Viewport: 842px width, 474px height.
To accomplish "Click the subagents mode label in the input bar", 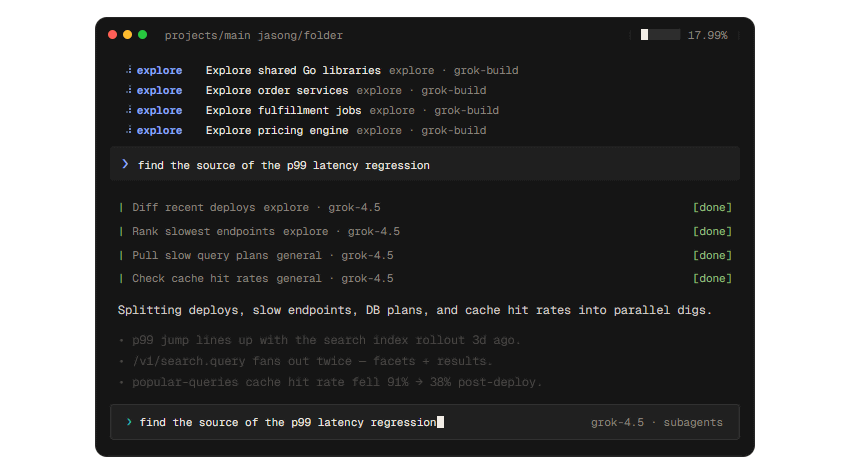I will pyautogui.click(x=693, y=422).
